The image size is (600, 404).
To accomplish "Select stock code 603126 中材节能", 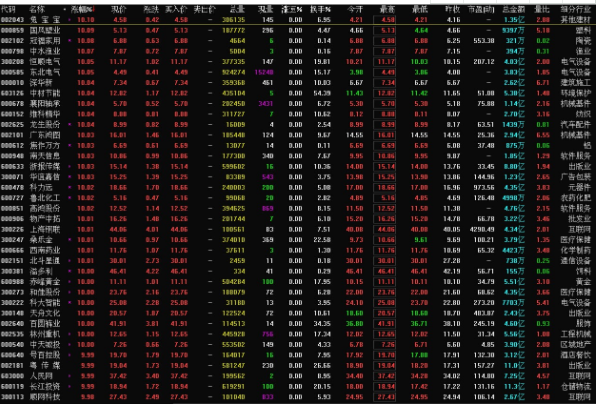I will [x=46, y=92].
